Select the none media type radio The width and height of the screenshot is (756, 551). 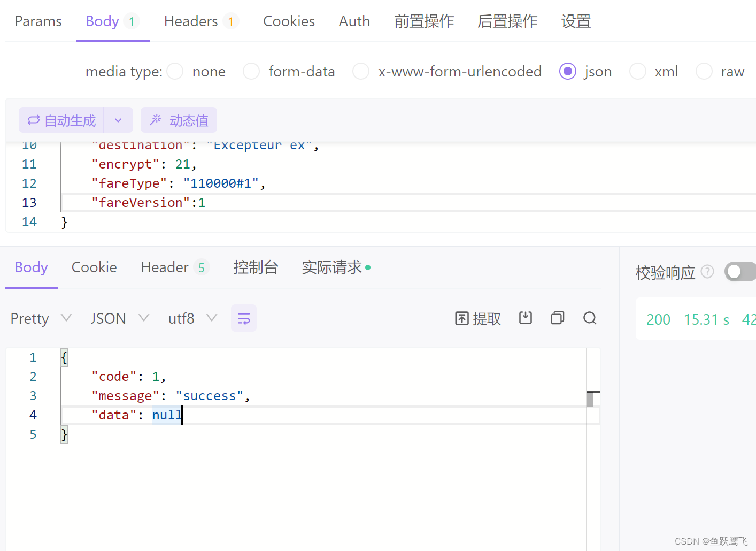[x=175, y=71]
